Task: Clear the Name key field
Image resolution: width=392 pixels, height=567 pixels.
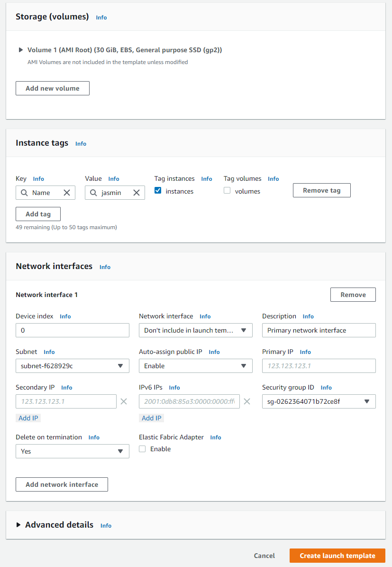Action: point(67,192)
